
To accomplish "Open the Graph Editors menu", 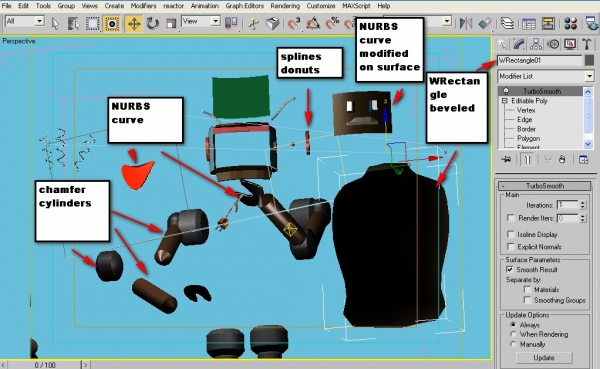I will (245, 6).
